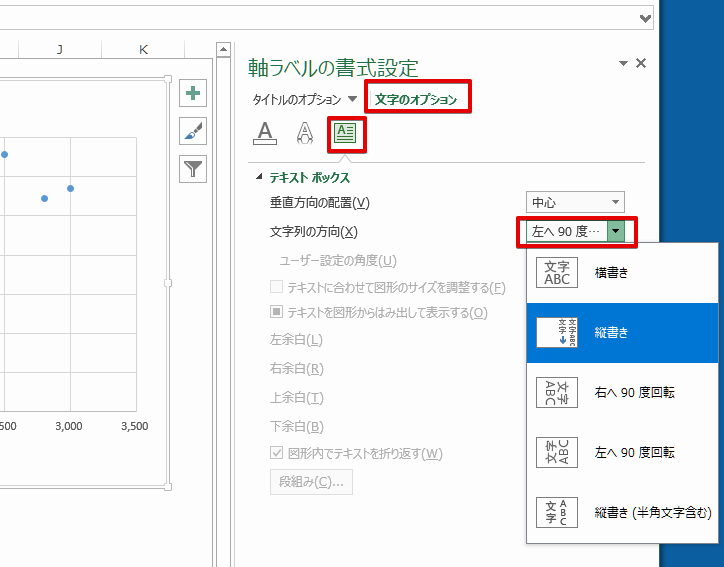Select column K header
Image resolution: width=724 pixels, height=567 pixels.
tap(143, 49)
